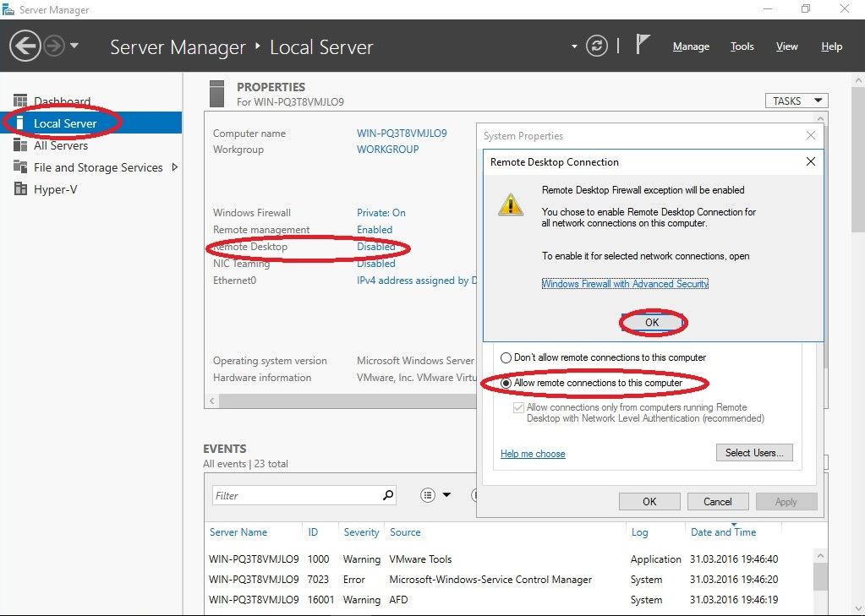
Task: Click the search magnifier in Filter box
Action: coord(388,495)
